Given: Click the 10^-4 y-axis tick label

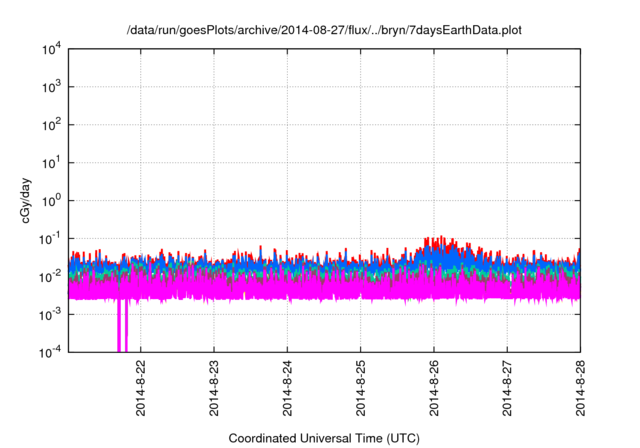Looking at the screenshot, I should point(51,352).
